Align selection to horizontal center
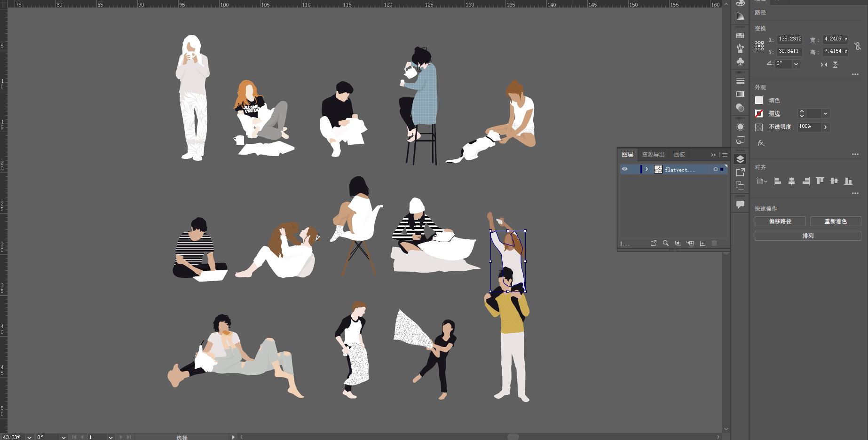This screenshot has height=440, width=868. click(791, 181)
